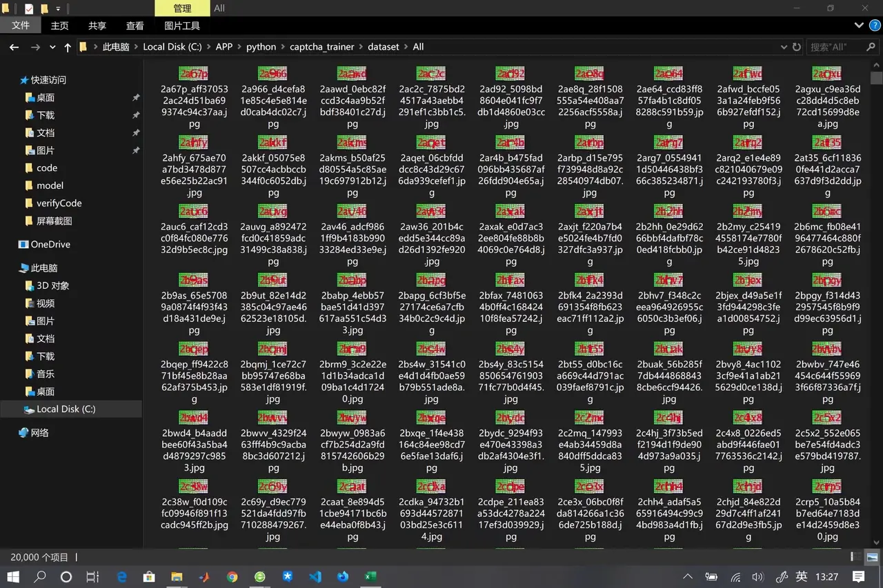Toggle input language indicator 英
883x588 pixels.
point(802,576)
